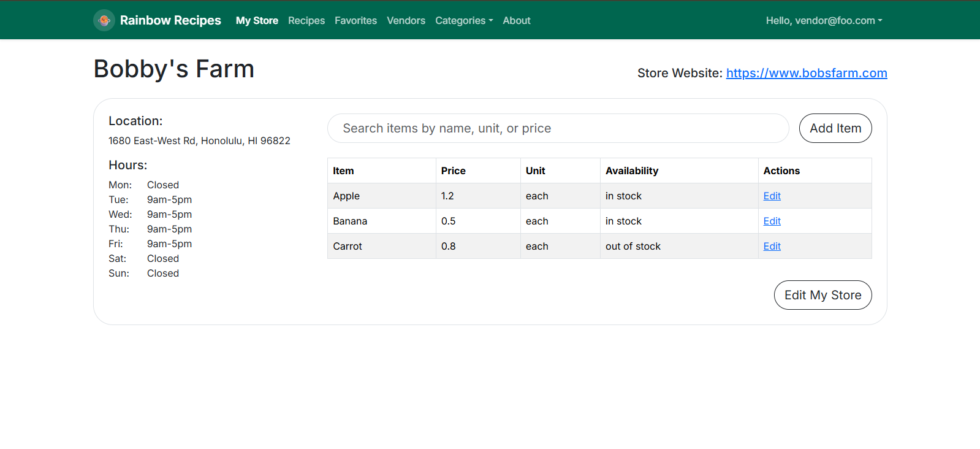Go to My Store nav item
This screenshot has width=980, height=449.
(x=257, y=20)
